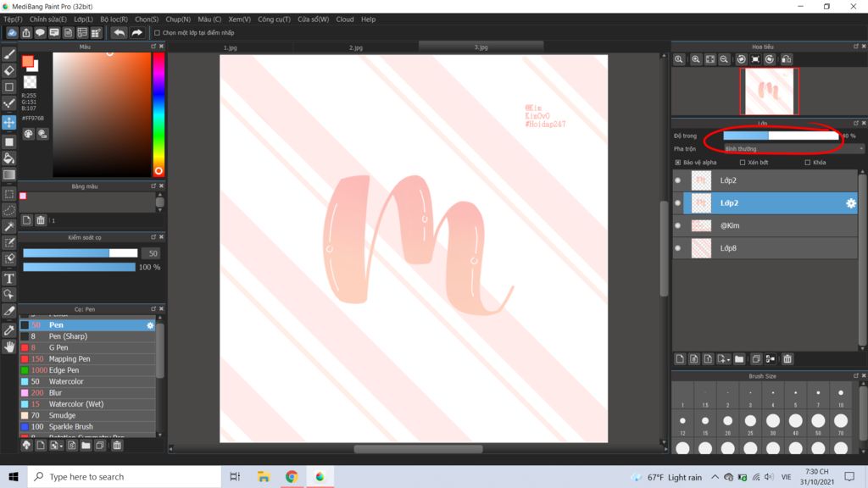Click navigator canvas preview thumbnail
This screenshot has width=868, height=488.
[769, 91]
